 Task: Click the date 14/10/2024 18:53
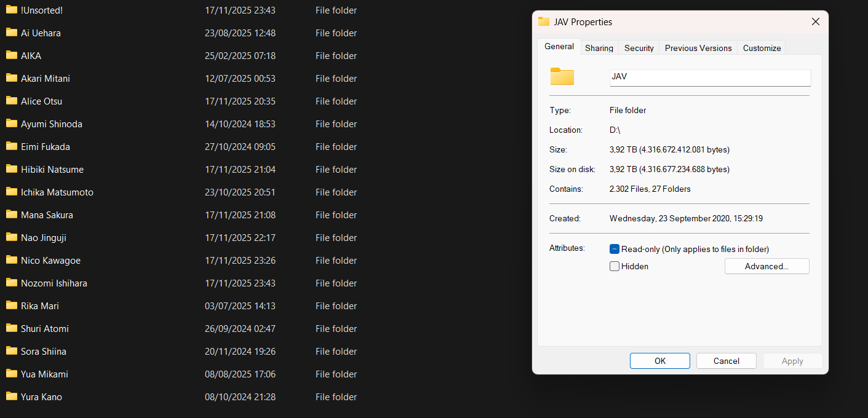[x=240, y=124]
